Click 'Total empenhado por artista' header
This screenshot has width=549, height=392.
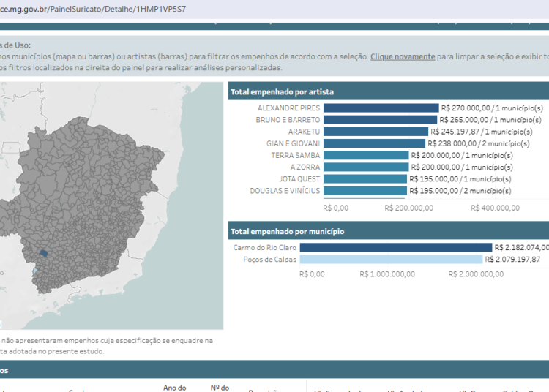[282, 92]
